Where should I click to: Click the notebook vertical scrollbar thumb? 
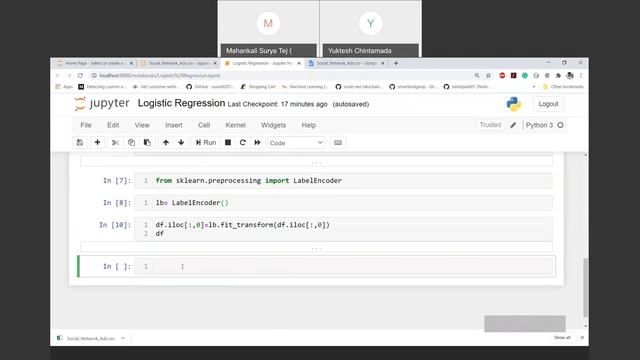[x=585, y=287]
